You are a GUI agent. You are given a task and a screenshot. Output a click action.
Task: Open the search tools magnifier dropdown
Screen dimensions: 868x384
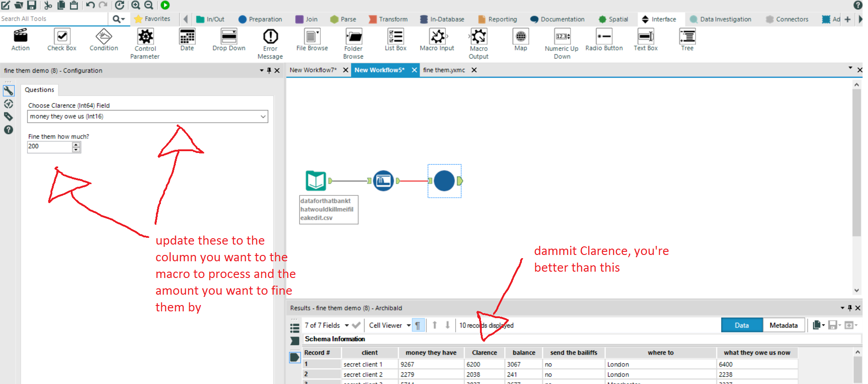click(x=119, y=19)
